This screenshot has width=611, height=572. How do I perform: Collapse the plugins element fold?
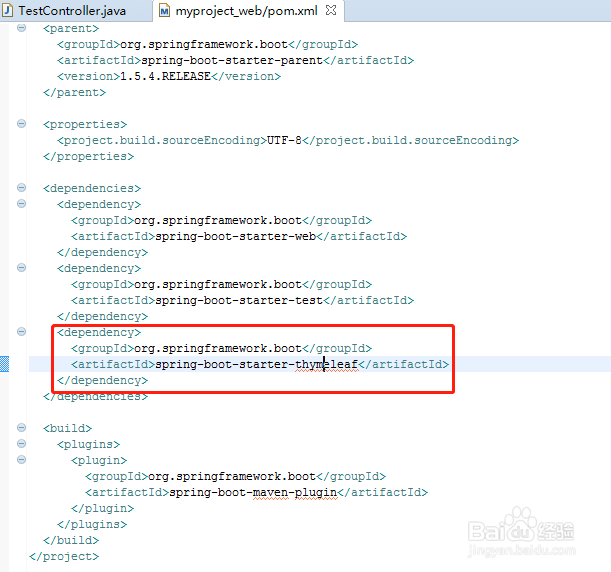coord(21,444)
